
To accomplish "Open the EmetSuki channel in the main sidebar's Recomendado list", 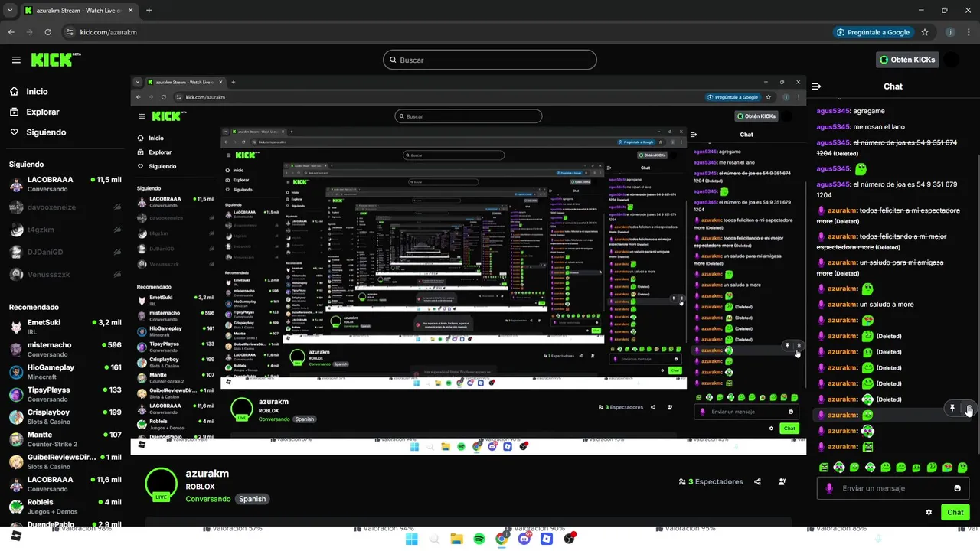I will 65,327.
